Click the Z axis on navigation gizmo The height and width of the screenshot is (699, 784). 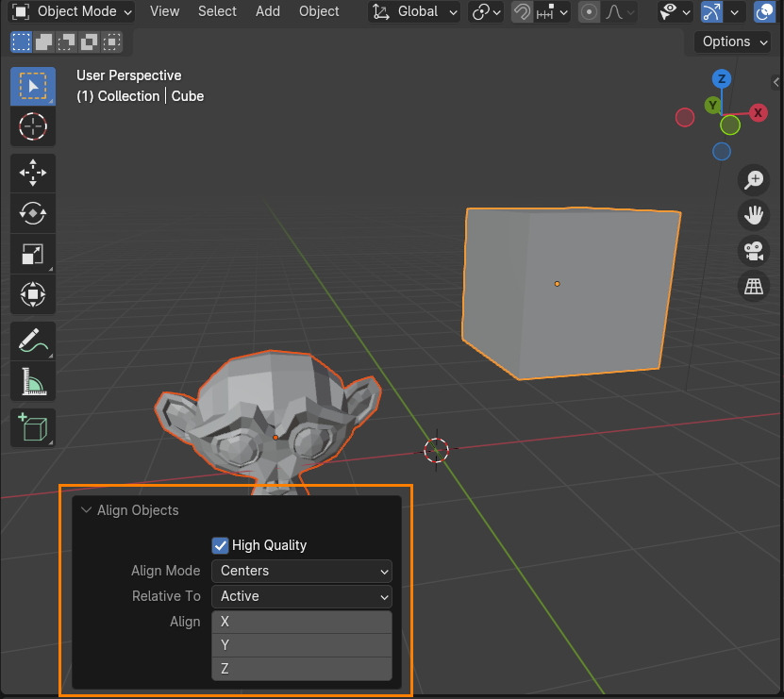pos(722,78)
